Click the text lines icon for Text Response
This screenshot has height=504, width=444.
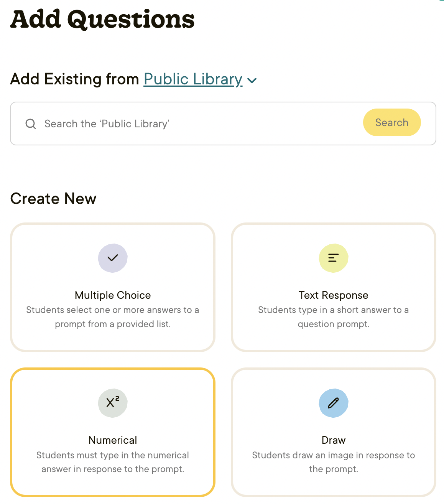(334, 258)
